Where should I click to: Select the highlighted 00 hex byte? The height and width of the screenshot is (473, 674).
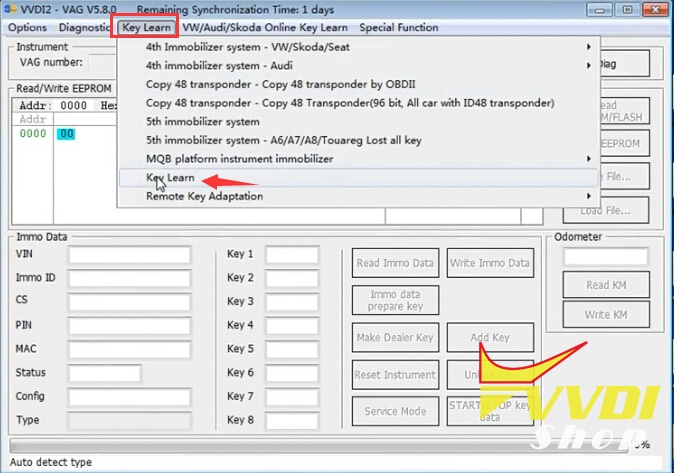(66, 134)
